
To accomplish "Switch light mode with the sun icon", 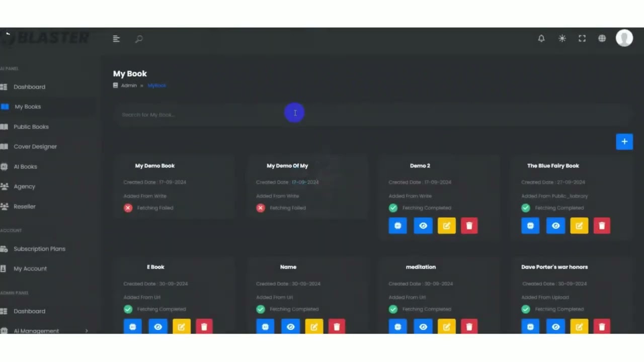I will point(562,38).
